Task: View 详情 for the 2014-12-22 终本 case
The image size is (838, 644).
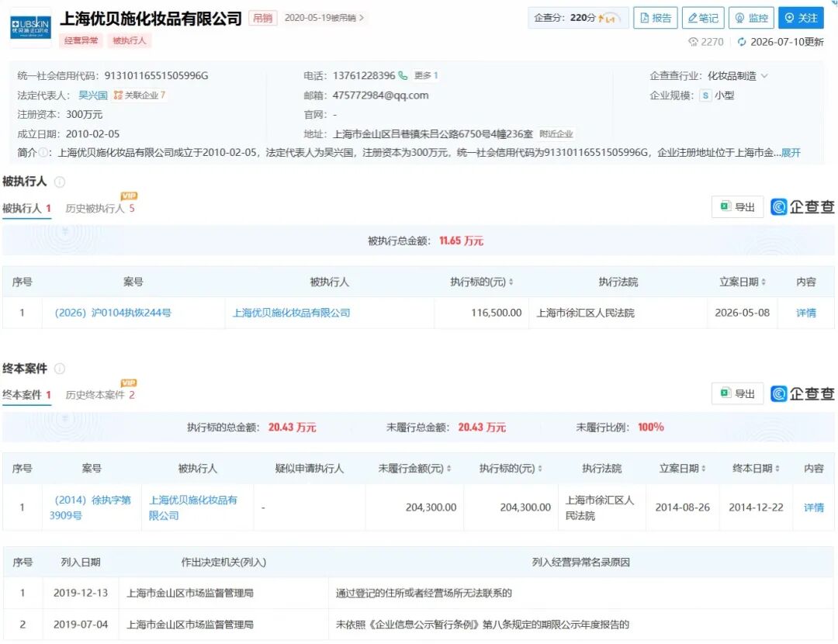Action: point(814,507)
